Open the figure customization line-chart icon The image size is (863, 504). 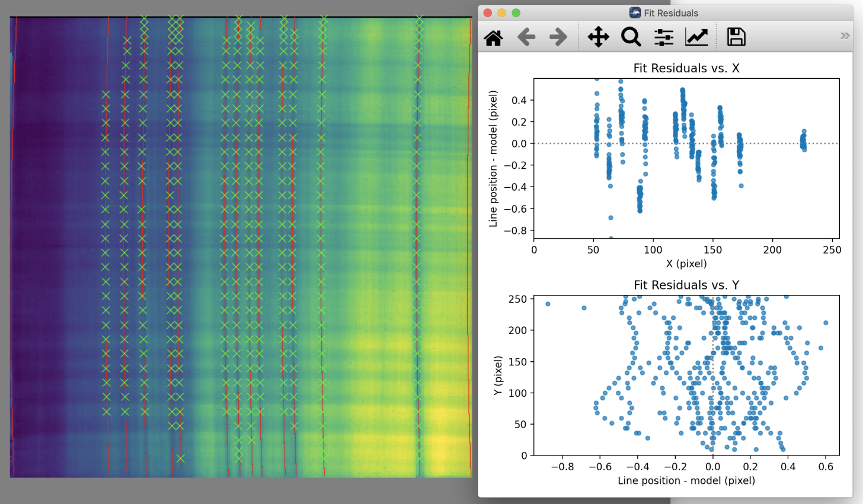(696, 37)
